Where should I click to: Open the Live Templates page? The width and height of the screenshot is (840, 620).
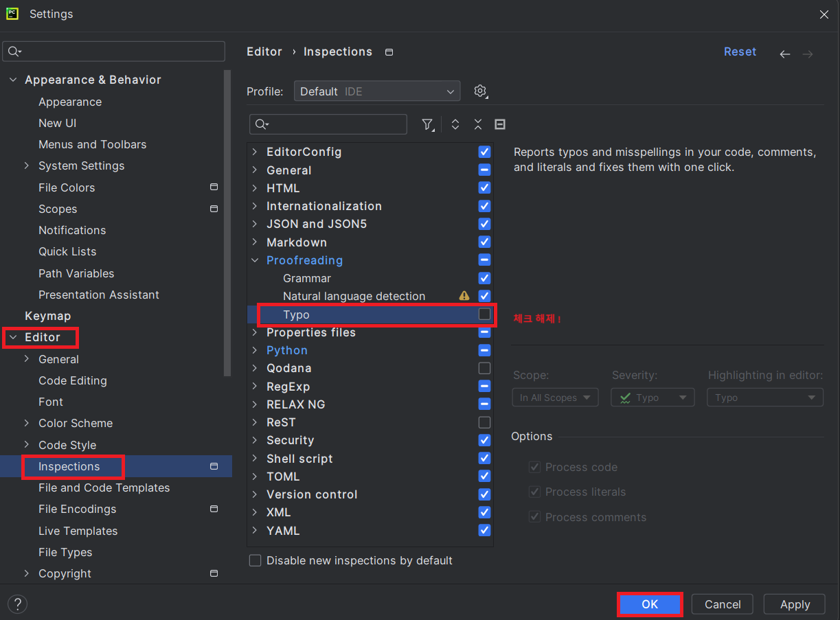78,531
